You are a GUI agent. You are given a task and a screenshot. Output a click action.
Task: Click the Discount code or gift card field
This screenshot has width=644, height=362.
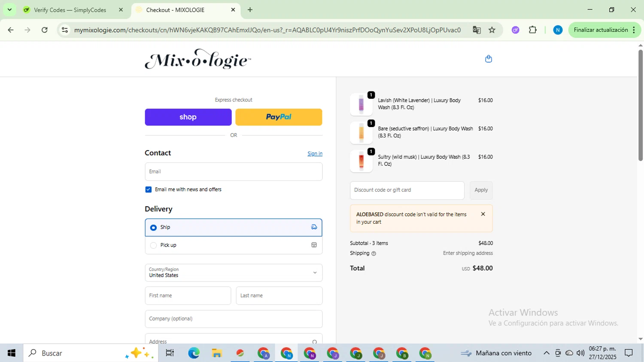(x=407, y=190)
